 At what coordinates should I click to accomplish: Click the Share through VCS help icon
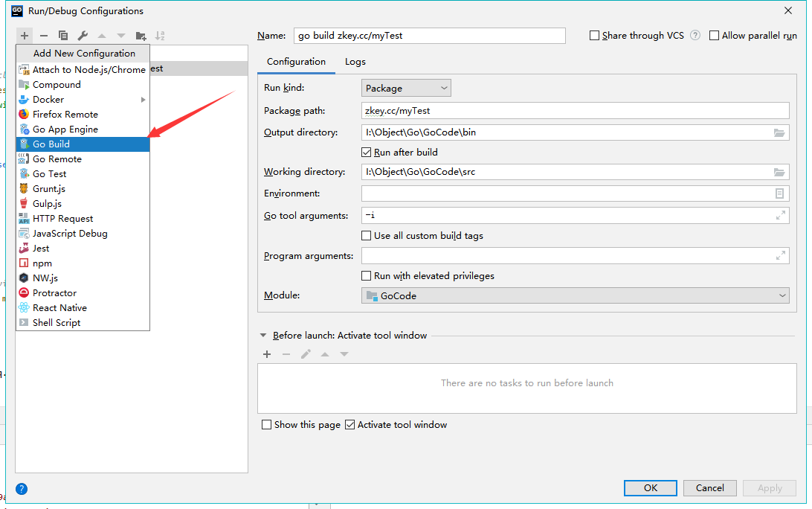[x=695, y=35]
